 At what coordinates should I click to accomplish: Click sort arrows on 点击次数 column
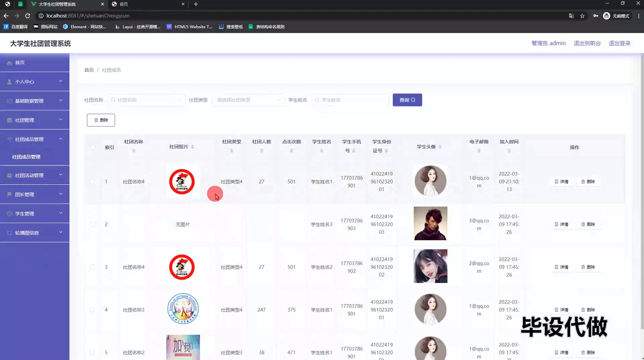coord(291,151)
